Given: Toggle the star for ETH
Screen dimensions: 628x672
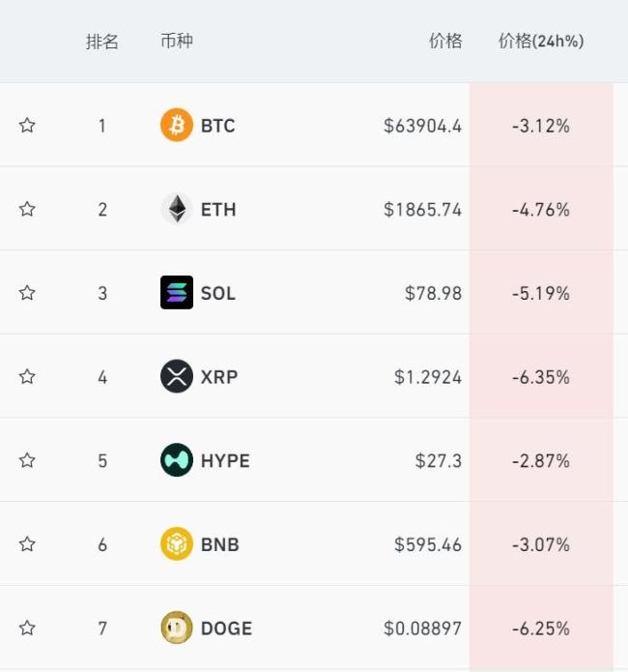Looking at the screenshot, I should (27, 209).
